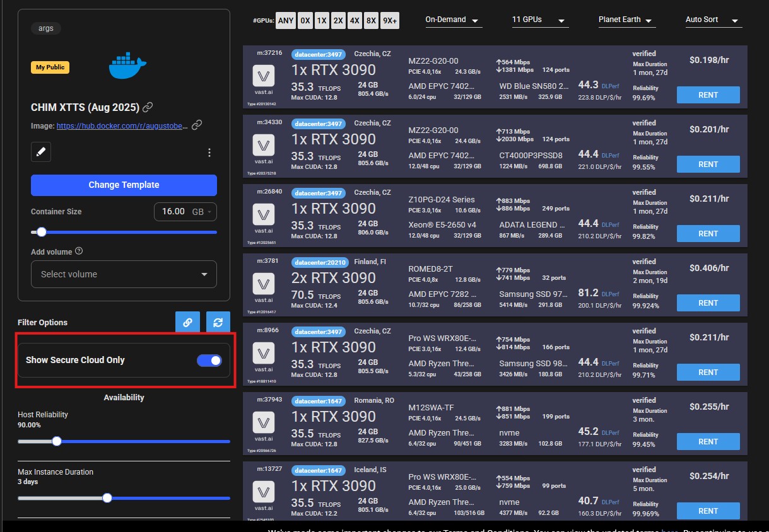Click vast.ai logo in m:8966 row

pos(264,354)
